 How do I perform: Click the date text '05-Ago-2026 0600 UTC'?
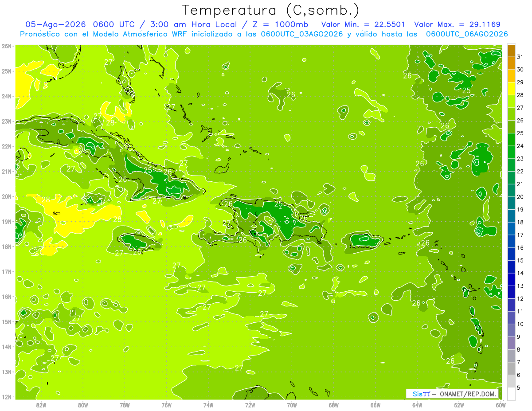[80, 24]
